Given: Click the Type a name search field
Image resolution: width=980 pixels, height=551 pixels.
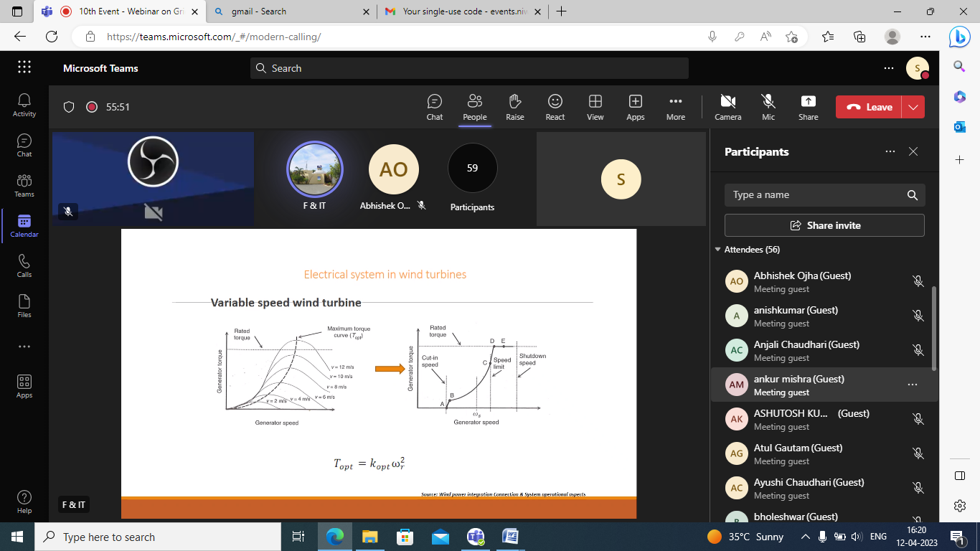Looking at the screenshot, I should tap(814, 195).
